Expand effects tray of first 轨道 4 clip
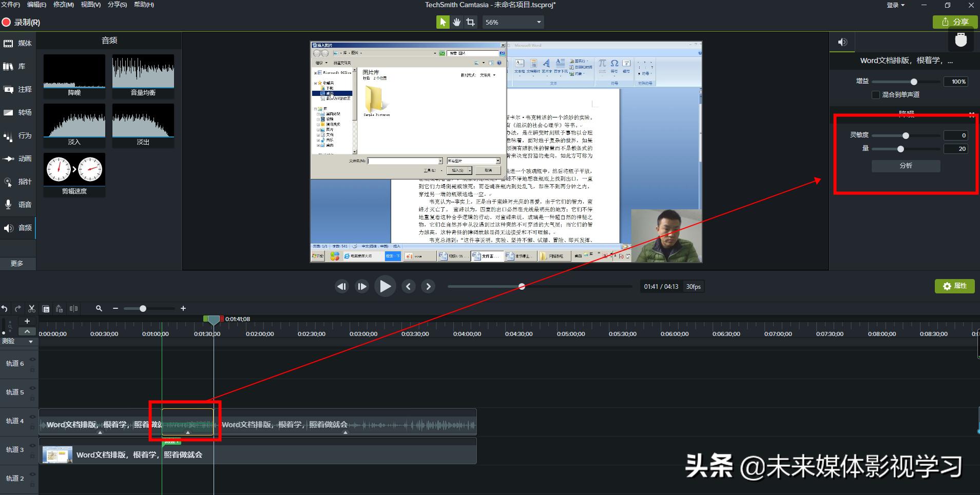This screenshot has height=495, width=980. point(100,432)
